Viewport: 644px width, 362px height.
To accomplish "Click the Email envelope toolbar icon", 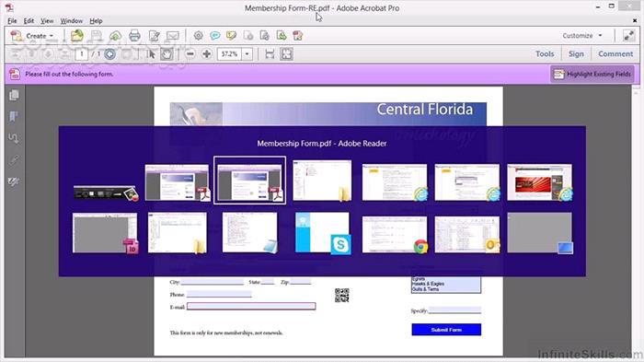I will pyautogui.click(x=173, y=36).
